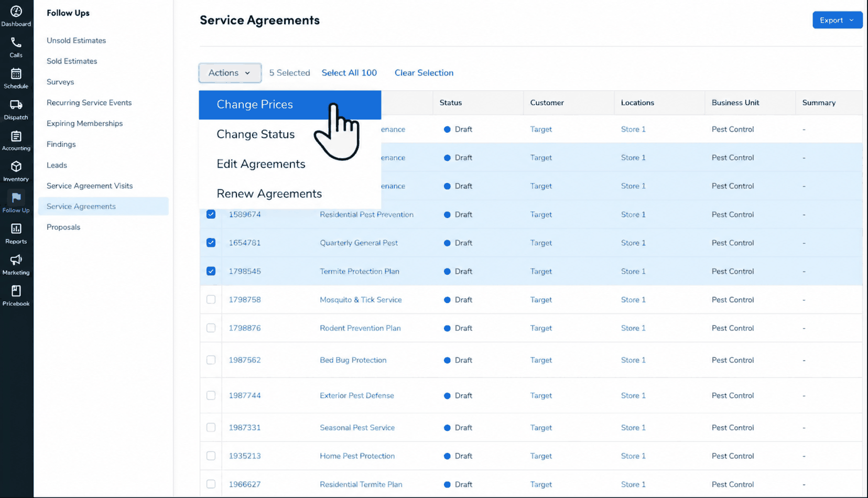The image size is (868, 498).
Task: Check the Exterior Pest Defense row checkbox
Action: (x=211, y=395)
